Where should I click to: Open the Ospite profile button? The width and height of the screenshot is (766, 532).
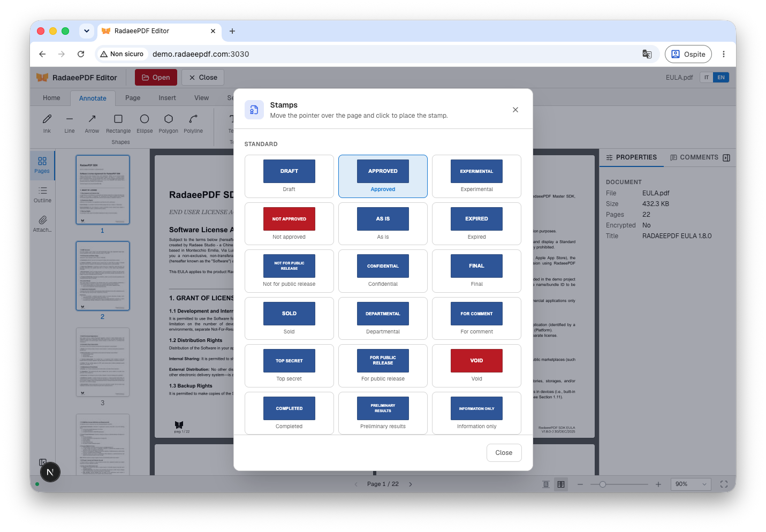pyautogui.click(x=688, y=54)
